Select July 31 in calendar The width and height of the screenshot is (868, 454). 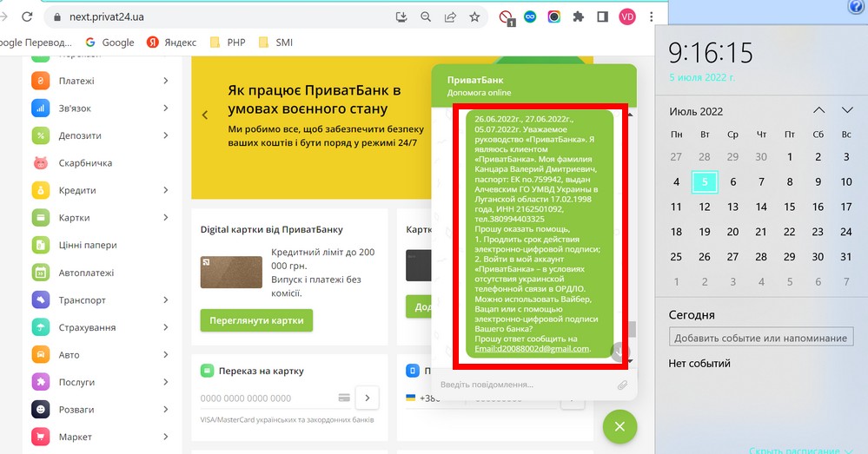click(846, 257)
